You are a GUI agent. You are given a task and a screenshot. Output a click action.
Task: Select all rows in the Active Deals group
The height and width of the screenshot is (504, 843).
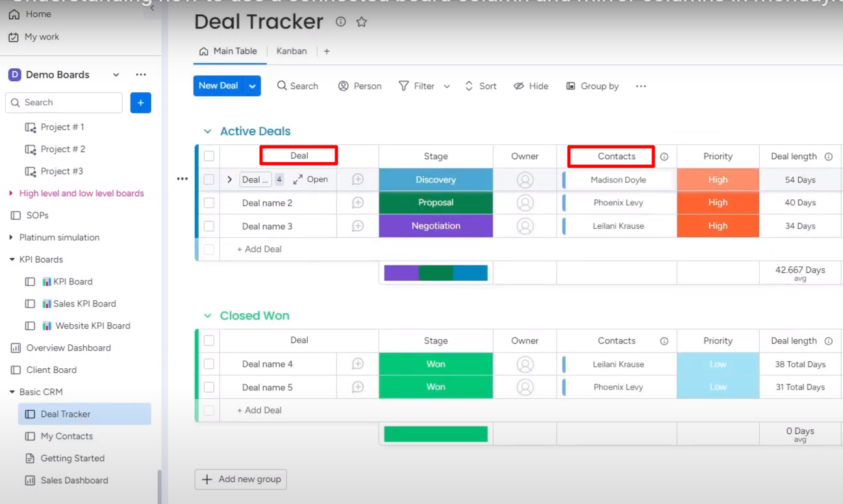pyautogui.click(x=208, y=156)
